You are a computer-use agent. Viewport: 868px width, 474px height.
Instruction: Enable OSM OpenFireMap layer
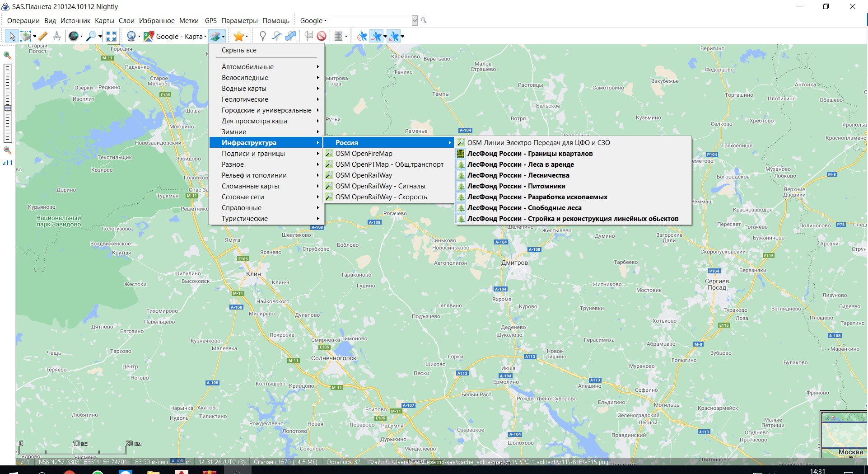pos(364,154)
